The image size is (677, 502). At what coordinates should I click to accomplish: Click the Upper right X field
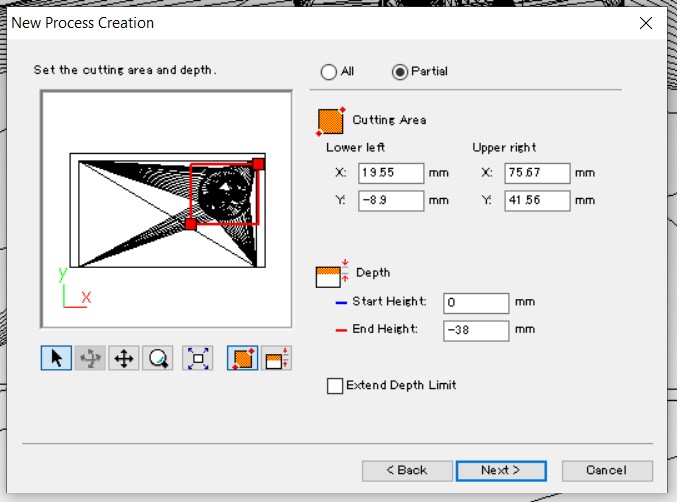point(537,173)
